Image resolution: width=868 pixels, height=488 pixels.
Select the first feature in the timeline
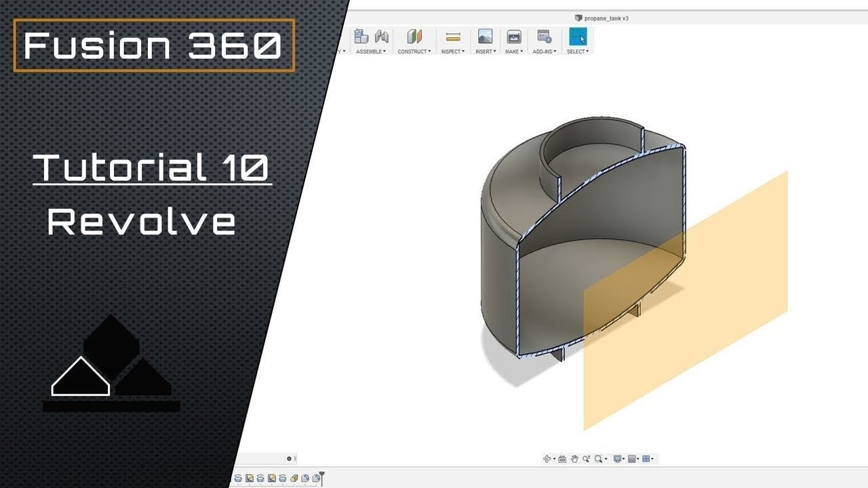pos(238,479)
